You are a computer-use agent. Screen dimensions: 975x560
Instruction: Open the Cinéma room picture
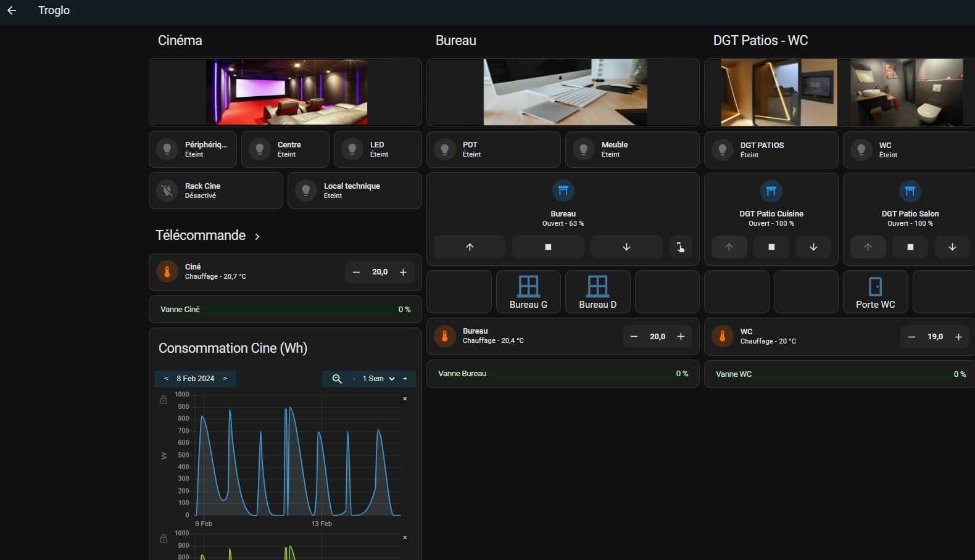pos(286,93)
